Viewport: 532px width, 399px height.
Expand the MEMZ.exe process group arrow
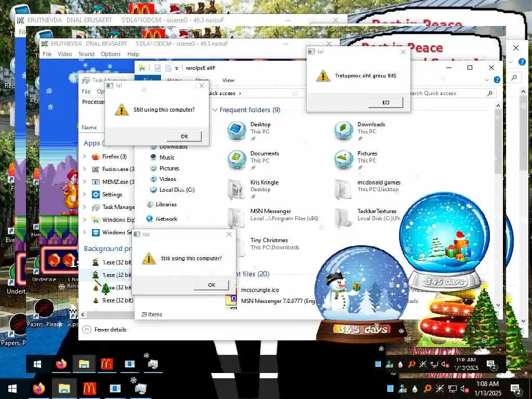click(85, 182)
